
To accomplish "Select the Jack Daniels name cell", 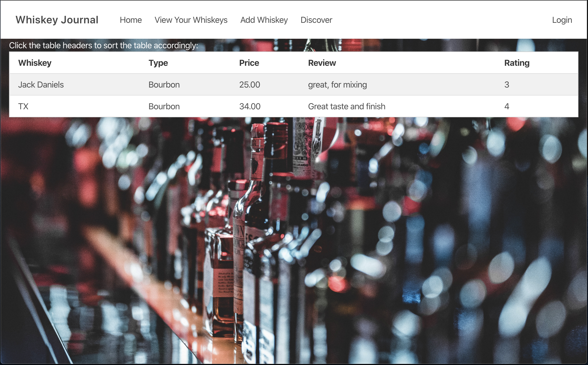I will click(41, 85).
